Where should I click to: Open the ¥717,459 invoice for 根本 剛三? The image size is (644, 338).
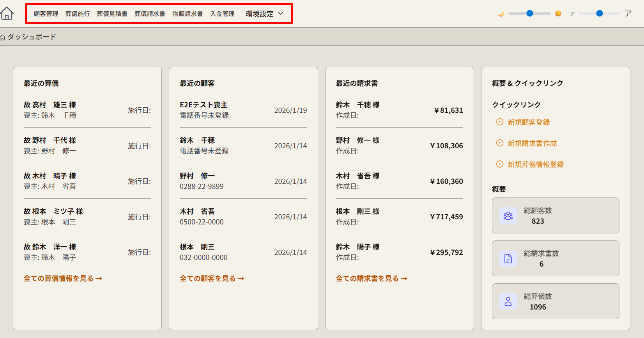point(399,217)
